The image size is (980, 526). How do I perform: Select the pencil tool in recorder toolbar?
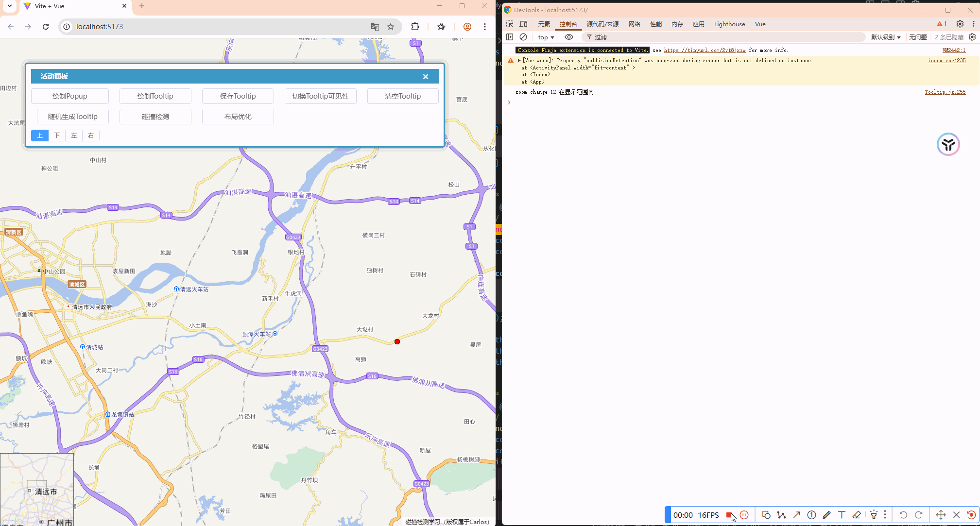pos(826,515)
